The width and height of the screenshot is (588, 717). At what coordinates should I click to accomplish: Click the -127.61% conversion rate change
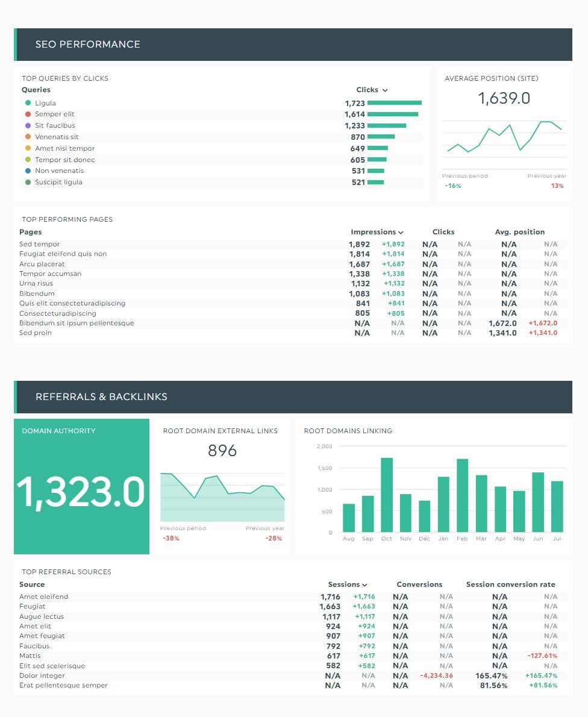[x=542, y=656]
